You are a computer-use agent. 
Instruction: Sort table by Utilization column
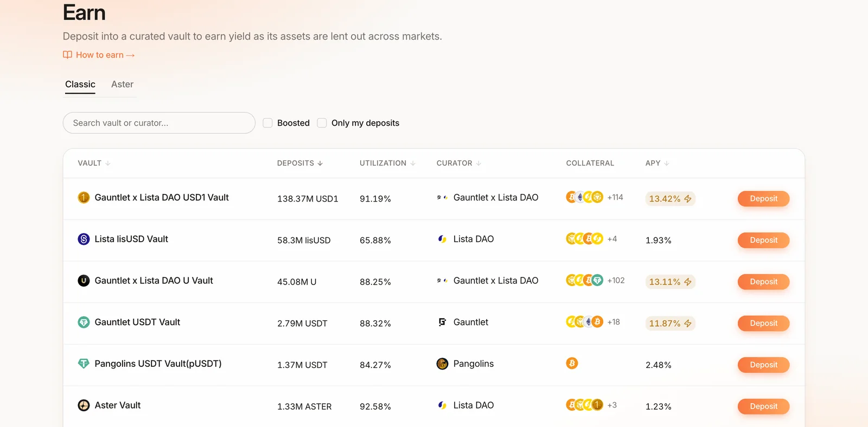pyautogui.click(x=387, y=163)
